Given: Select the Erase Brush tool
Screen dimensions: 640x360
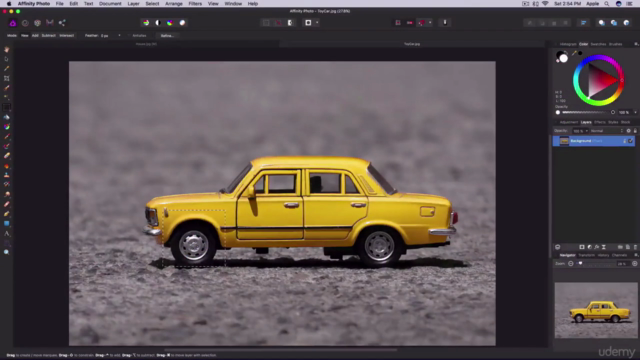Looking at the screenshot, I should tap(7, 156).
